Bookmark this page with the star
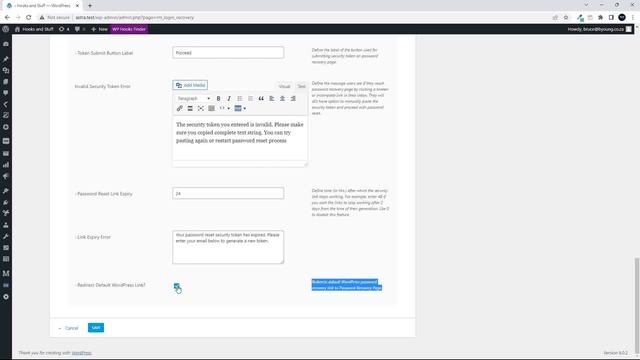This screenshot has width=640, height=360. pos(566,18)
